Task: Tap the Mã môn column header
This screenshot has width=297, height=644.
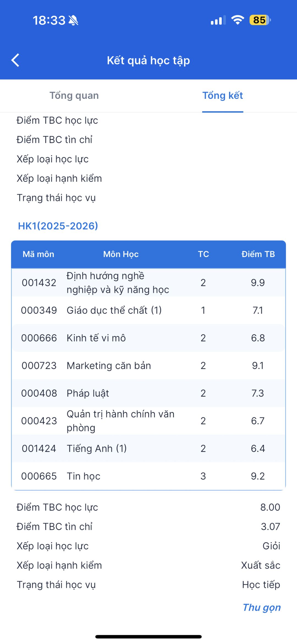Action: [x=38, y=254]
